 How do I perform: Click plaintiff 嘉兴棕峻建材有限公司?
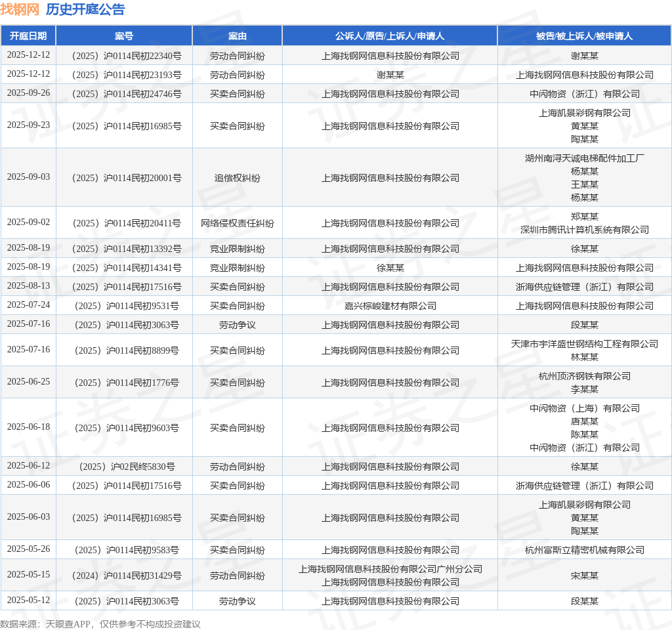click(x=390, y=306)
